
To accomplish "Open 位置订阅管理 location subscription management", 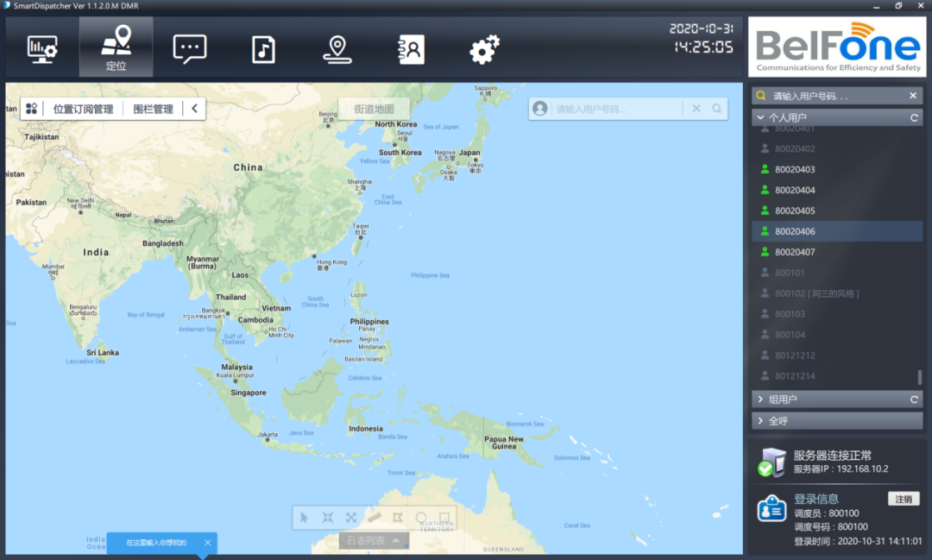I will tap(83, 109).
